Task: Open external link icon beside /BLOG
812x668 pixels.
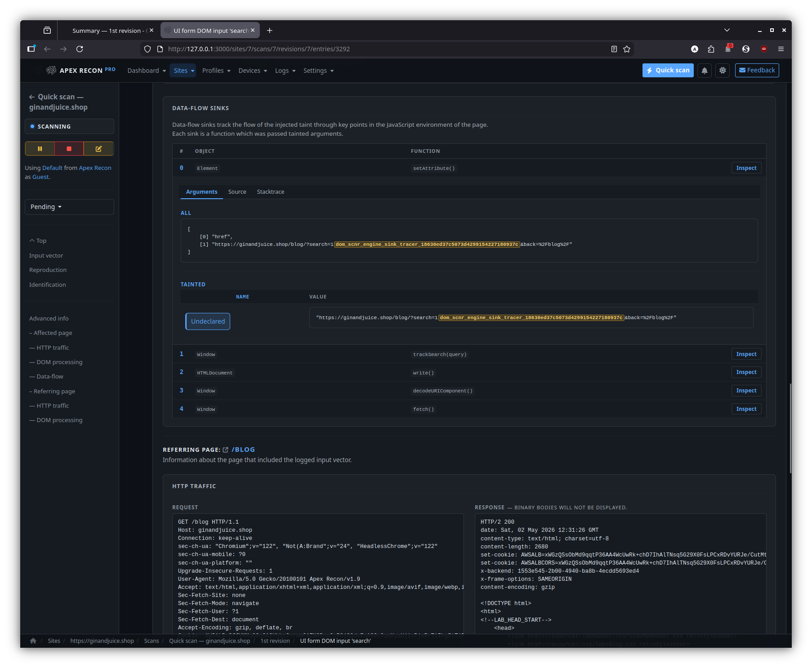Action: click(226, 450)
